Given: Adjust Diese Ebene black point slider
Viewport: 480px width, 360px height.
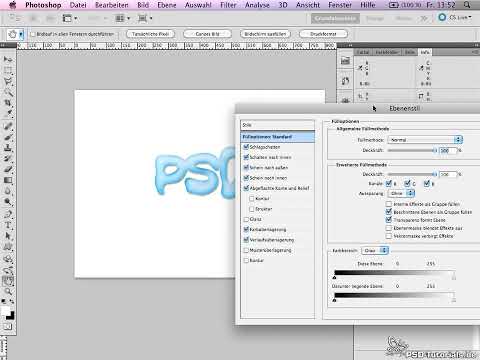Looking at the screenshot, I should (x=335, y=277).
